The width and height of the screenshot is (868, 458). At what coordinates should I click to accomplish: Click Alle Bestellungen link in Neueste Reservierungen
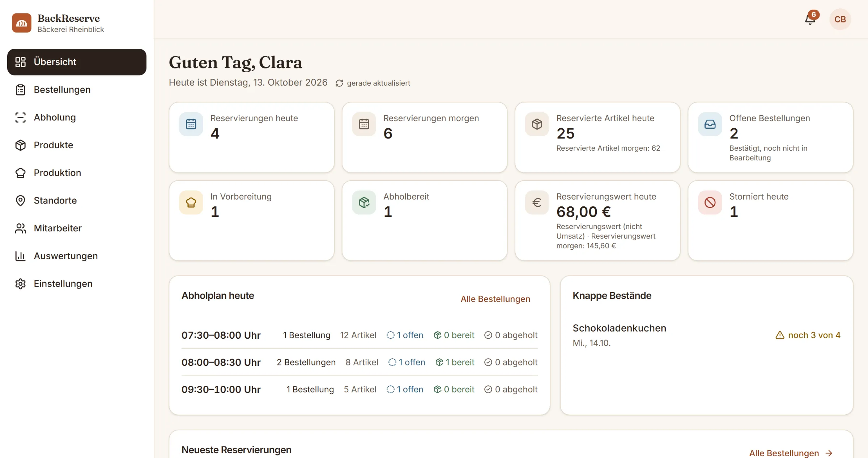point(791,453)
